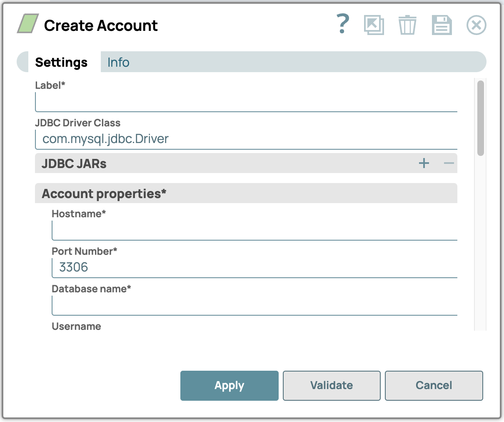Delete the account using the trash icon
Screen dimensions: 504x422
pyautogui.click(x=407, y=25)
